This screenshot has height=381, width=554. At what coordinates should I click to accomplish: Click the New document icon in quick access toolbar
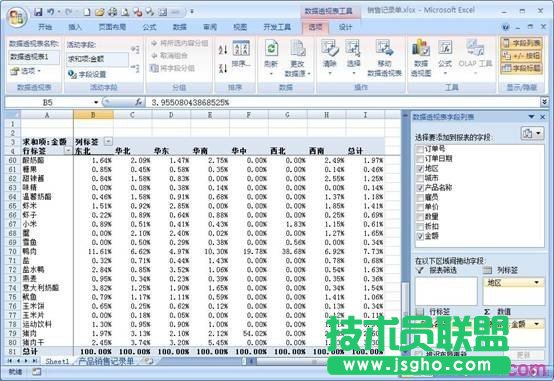[86, 12]
